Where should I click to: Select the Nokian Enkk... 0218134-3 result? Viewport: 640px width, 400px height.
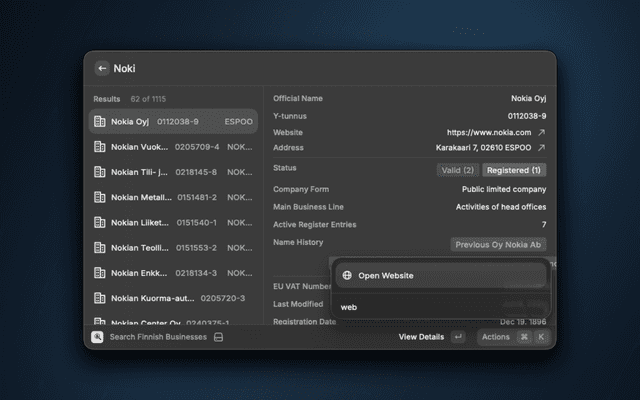pyautogui.click(x=173, y=273)
